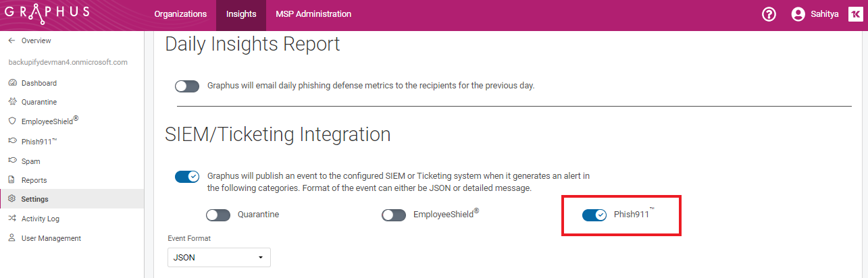Enable the EmployeeShield alert toggle
Image resolution: width=868 pixels, height=278 pixels.
point(394,215)
